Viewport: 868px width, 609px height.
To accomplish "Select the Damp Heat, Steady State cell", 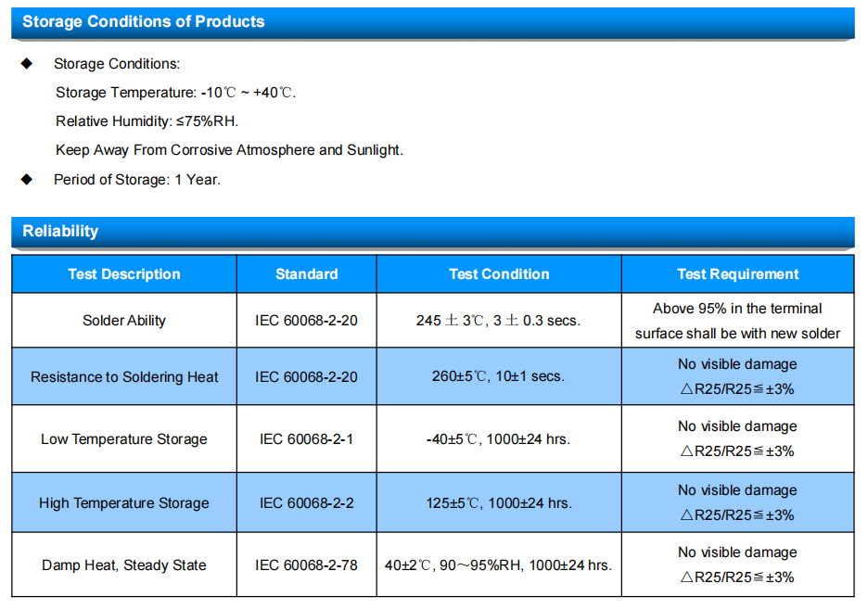I will (x=124, y=565).
